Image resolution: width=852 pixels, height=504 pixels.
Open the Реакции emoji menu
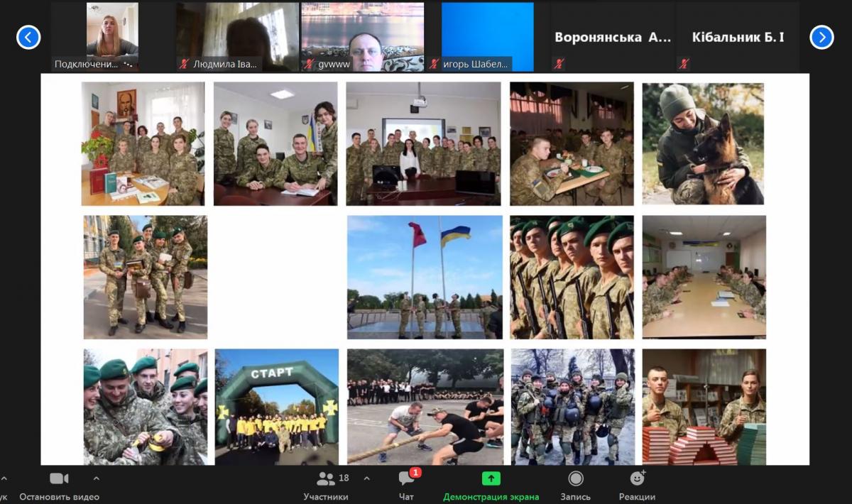[637, 478]
